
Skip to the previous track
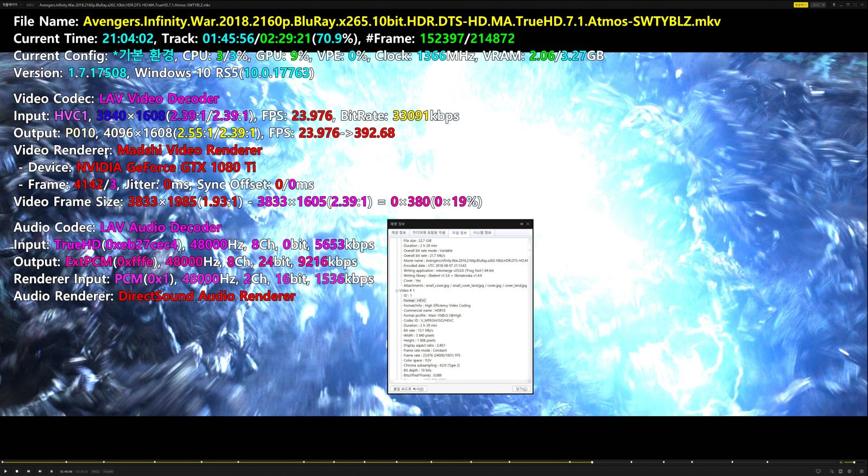(28, 471)
